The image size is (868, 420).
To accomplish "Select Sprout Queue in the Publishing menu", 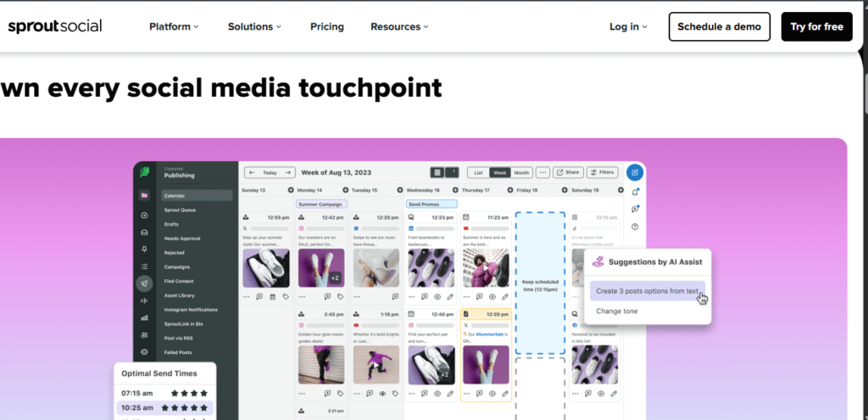I will [180, 210].
